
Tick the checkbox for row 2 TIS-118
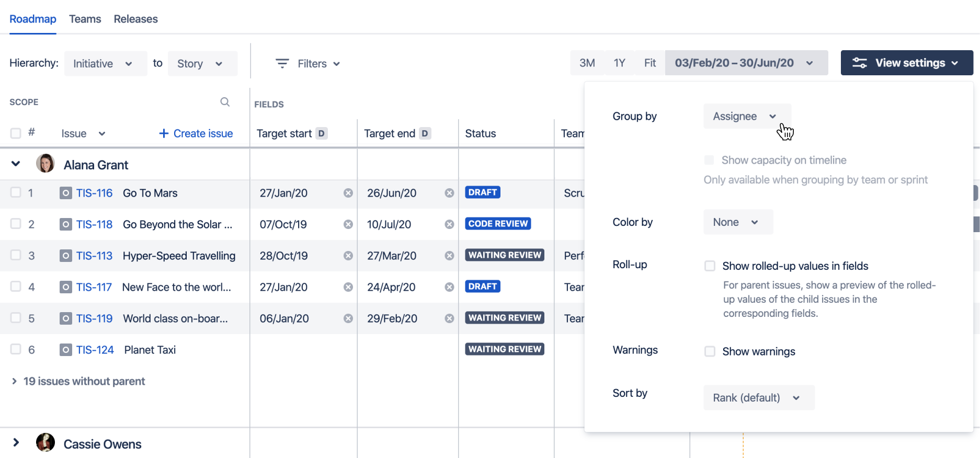[16, 224]
